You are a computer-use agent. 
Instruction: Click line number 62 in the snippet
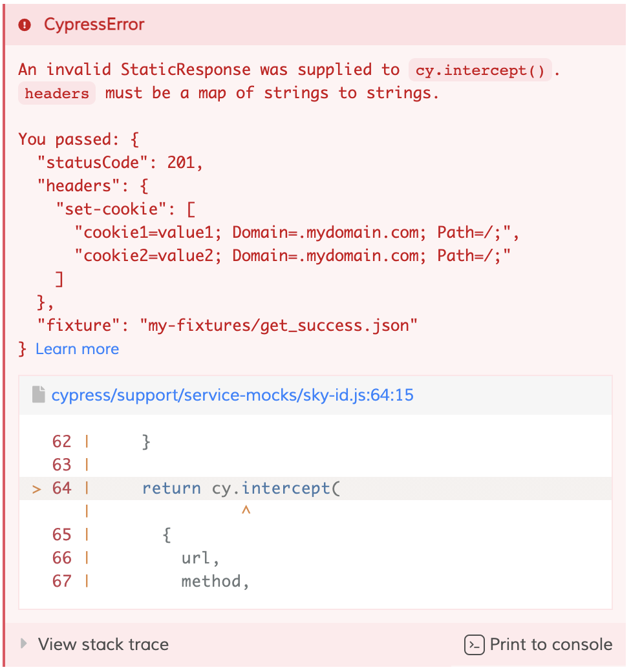coord(61,441)
